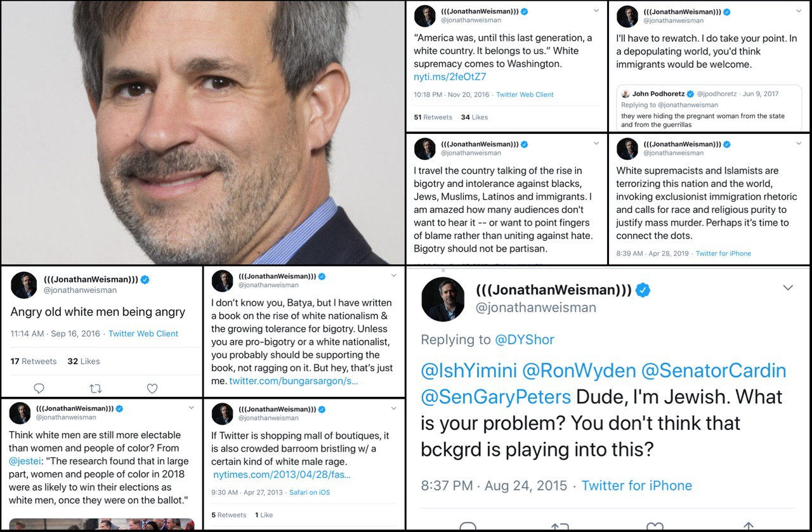812x532 pixels.
Task: Open chevron menu on 'I'll have to rewatch' tweet
Action: 799,11
